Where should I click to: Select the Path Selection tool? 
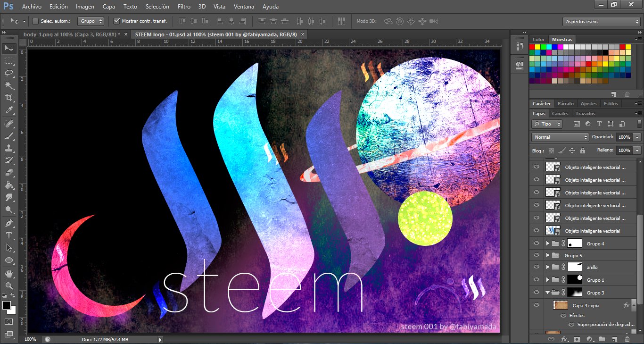(9, 247)
